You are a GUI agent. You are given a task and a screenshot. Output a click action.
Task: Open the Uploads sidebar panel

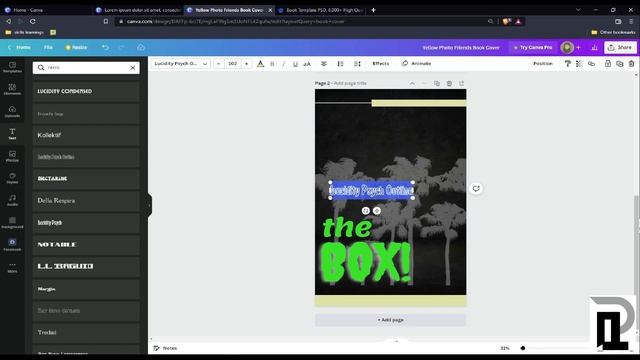pyautogui.click(x=12, y=111)
